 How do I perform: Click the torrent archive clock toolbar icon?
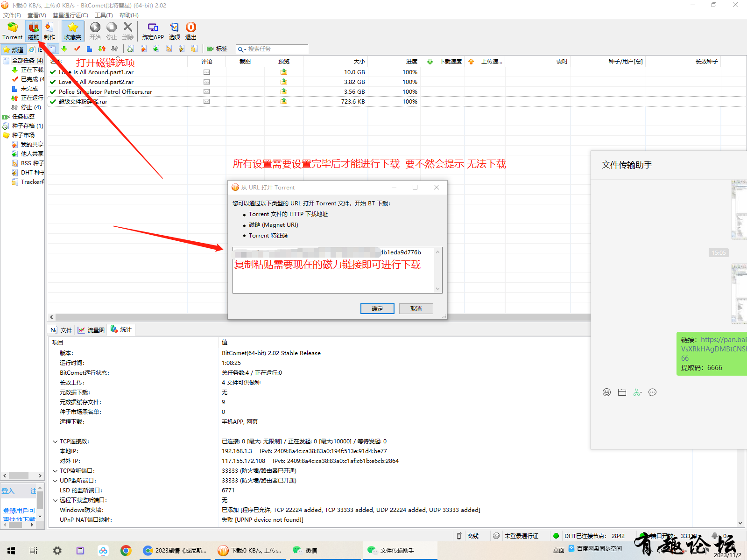click(x=131, y=49)
